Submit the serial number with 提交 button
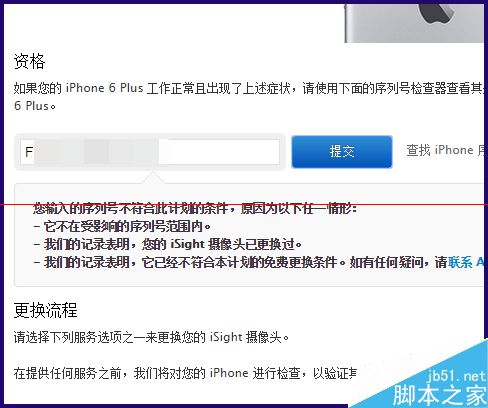Image resolution: width=488 pixels, height=408 pixels. 342,152
